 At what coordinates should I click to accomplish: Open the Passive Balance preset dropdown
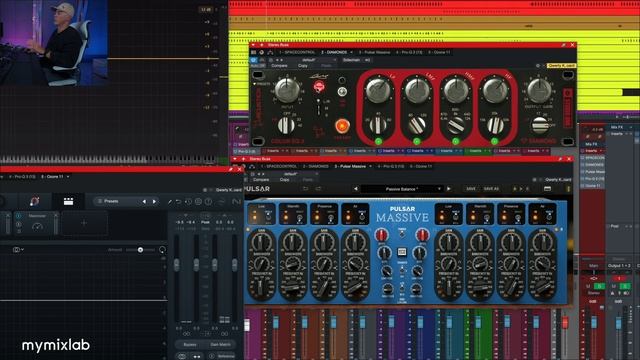click(402, 189)
